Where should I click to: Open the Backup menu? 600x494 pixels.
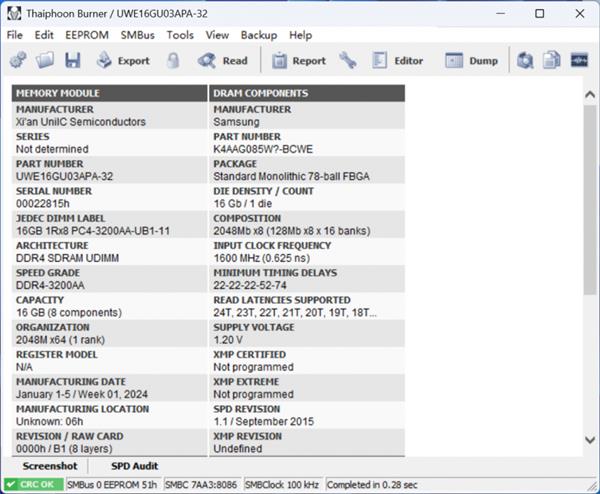point(259,35)
